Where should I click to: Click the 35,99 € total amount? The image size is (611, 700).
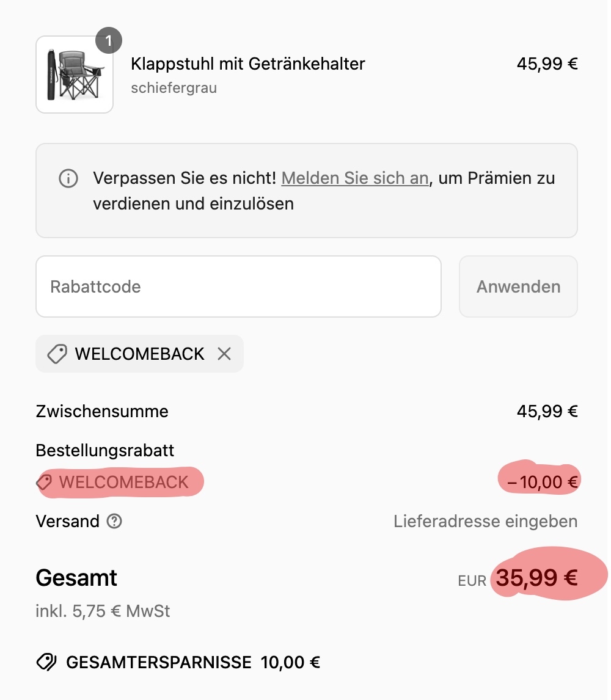(x=536, y=578)
